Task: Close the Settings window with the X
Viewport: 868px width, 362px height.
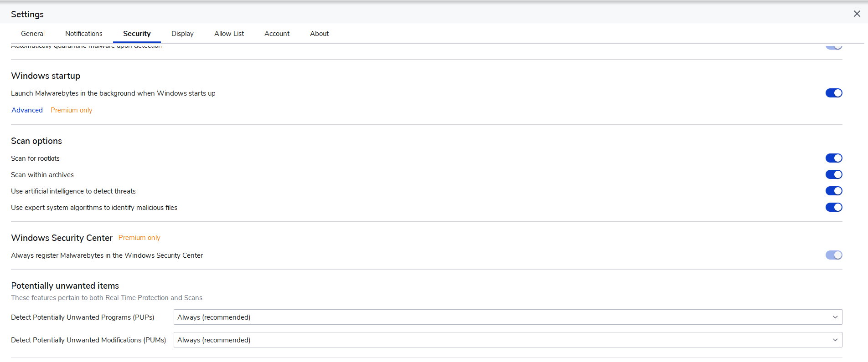Action: coord(857,14)
